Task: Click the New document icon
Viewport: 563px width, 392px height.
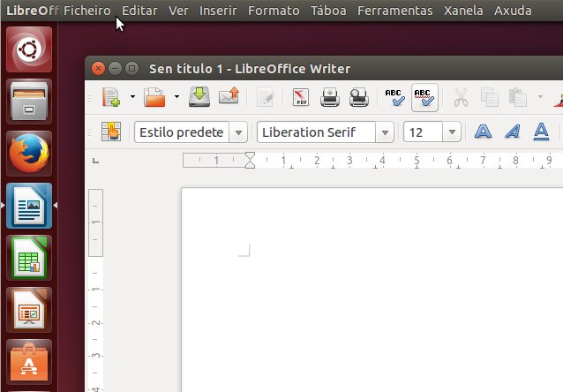Action: (x=110, y=97)
